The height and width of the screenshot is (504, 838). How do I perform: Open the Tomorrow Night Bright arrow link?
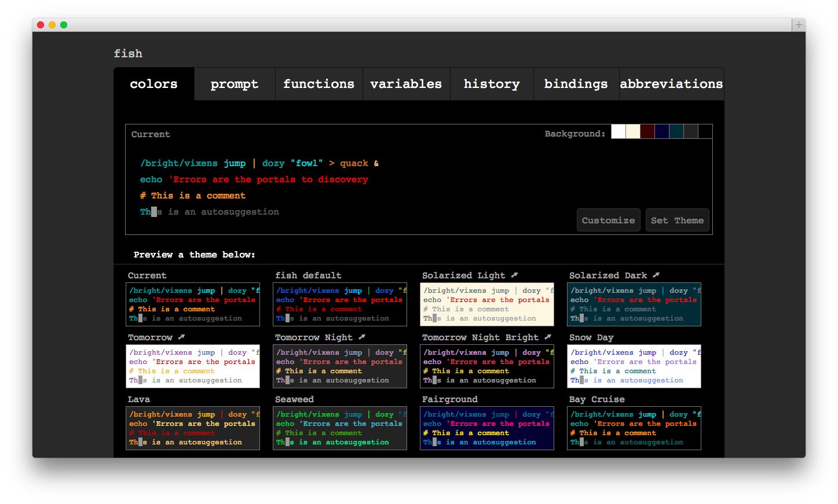coord(548,337)
